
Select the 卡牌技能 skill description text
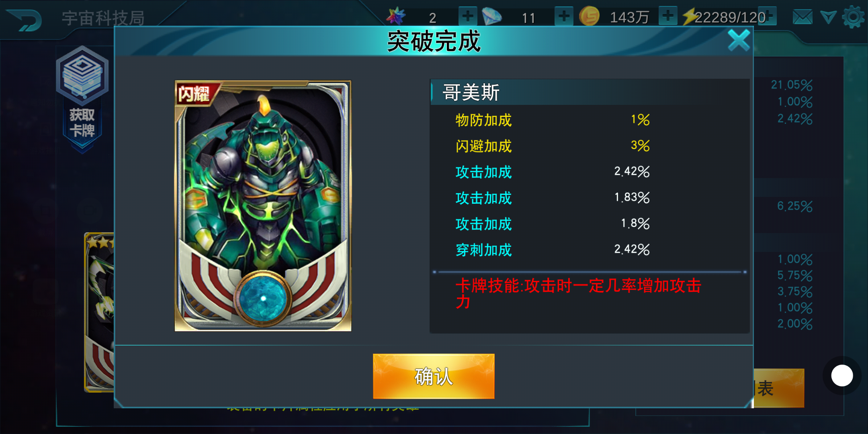578,293
